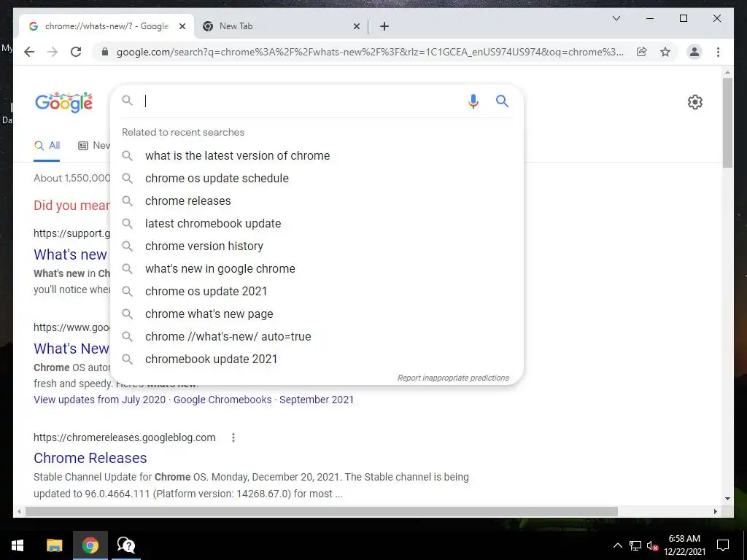
Task: Open options for chromereleases.googleblog.com result
Action: coord(233,437)
